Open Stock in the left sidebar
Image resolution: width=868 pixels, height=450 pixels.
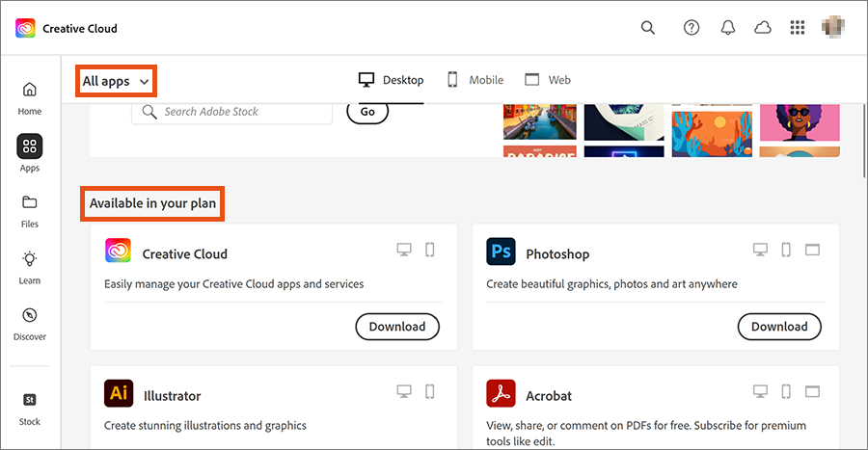(30, 407)
